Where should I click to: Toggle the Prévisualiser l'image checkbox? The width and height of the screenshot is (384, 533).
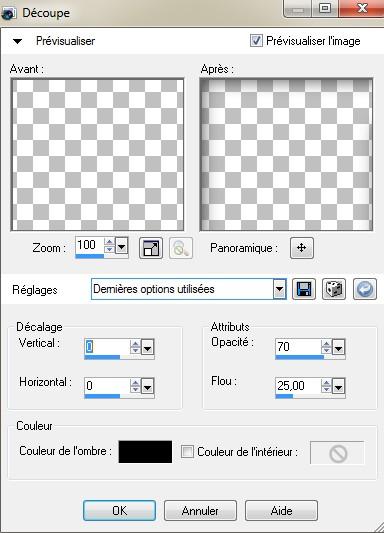tap(256, 41)
